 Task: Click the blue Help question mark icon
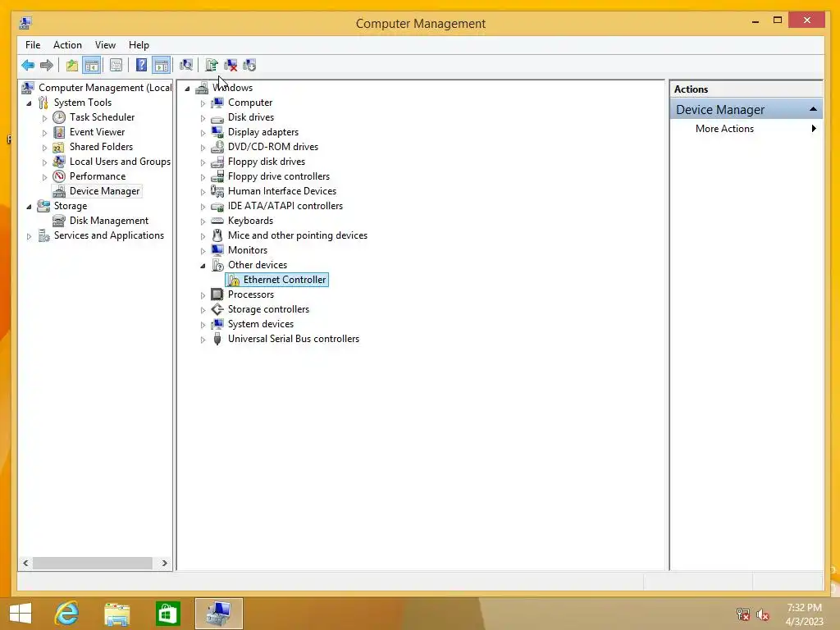(x=141, y=66)
